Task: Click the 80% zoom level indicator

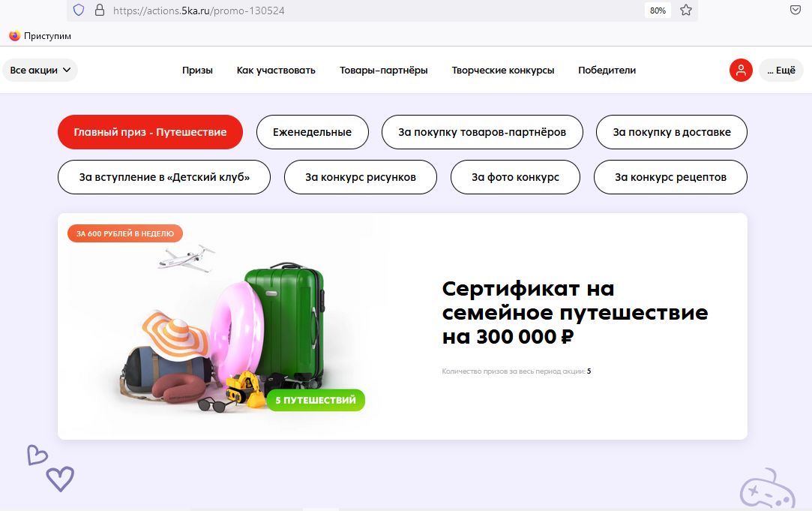Action: tap(658, 11)
